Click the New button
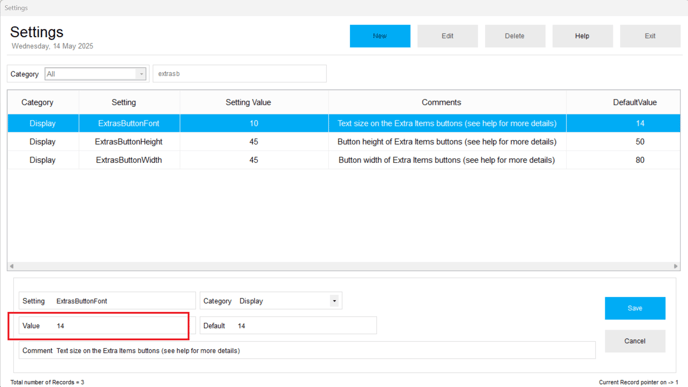The height and width of the screenshot is (387, 688). point(380,36)
